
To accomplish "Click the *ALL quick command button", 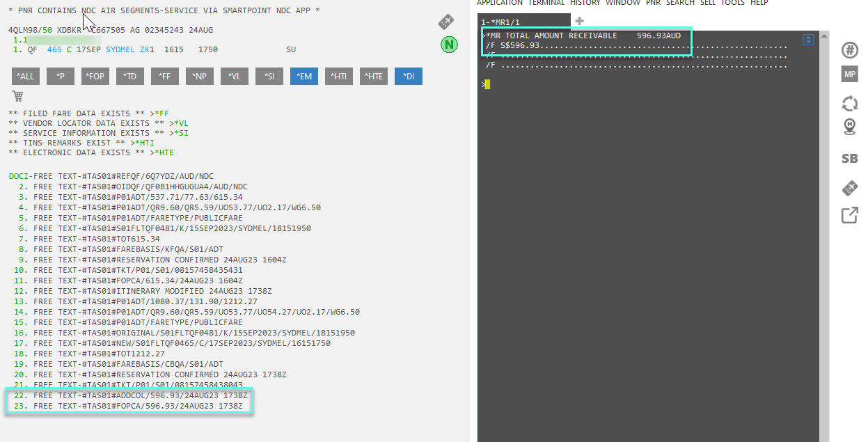I will point(26,77).
